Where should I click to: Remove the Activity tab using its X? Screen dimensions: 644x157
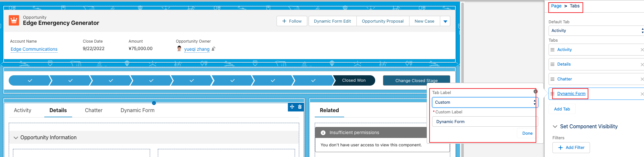click(x=642, y=50)
